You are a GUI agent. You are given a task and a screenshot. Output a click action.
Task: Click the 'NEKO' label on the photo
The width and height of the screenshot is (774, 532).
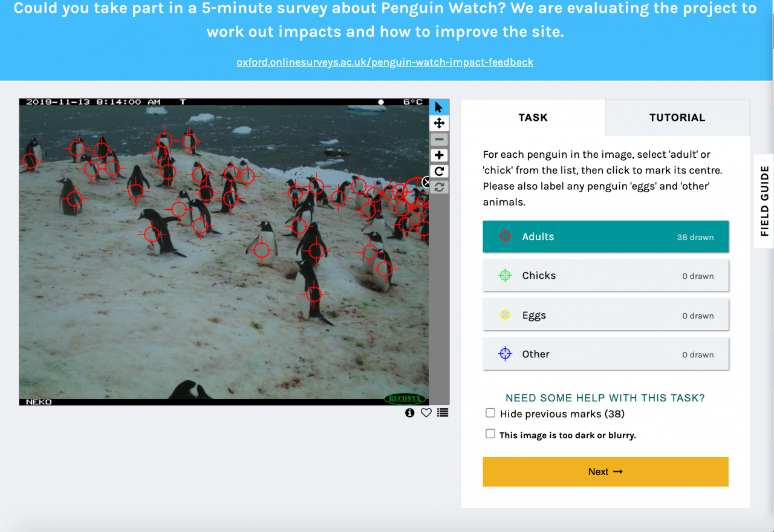coord(39,402)
